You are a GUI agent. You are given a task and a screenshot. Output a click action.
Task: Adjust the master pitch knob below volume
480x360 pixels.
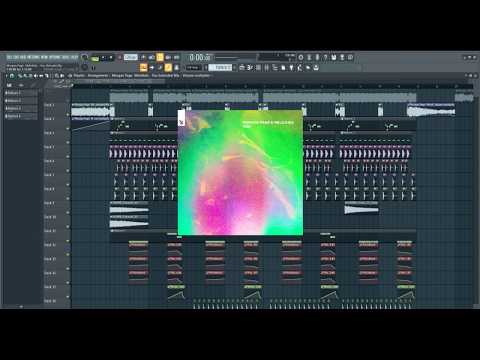tap(85, 67)
